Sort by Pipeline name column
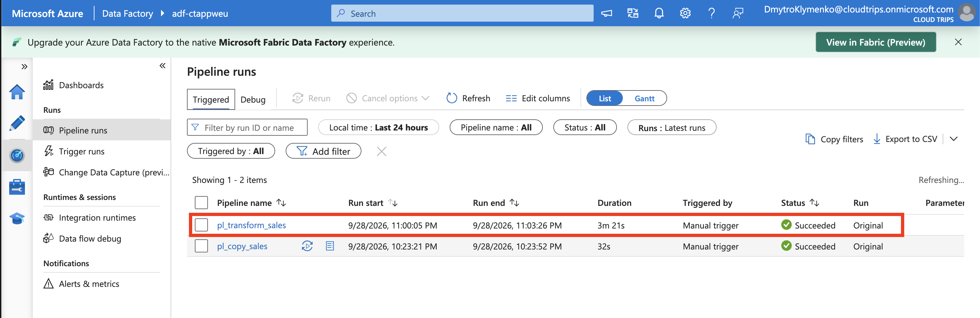This screenshot has height=318, width=980. click(251, 203)
